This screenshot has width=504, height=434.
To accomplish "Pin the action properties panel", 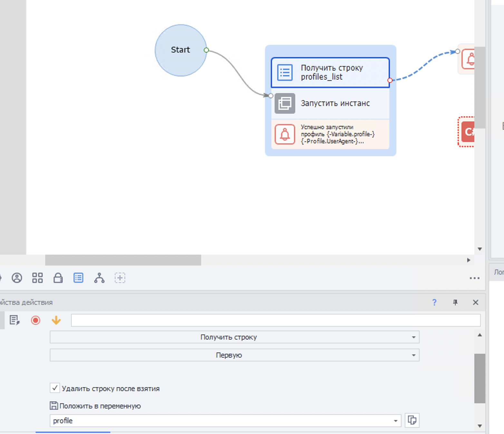I will click(455, 302).
